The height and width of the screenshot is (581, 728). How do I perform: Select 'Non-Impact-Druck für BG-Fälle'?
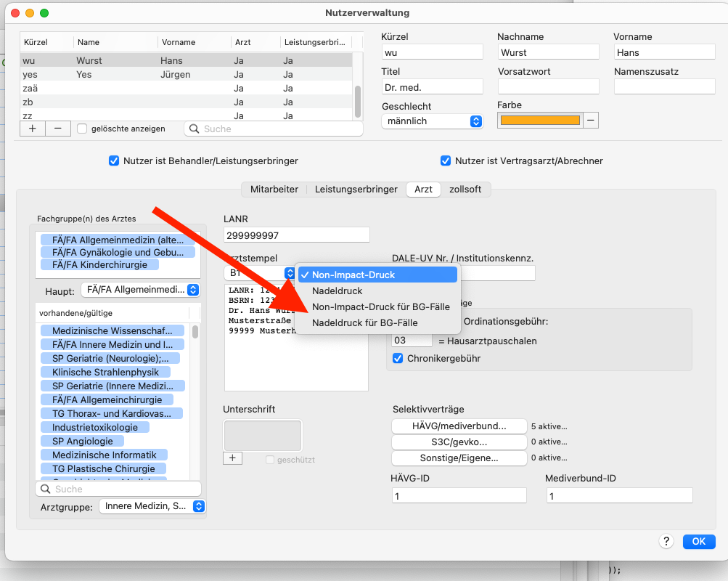(377, 307)
